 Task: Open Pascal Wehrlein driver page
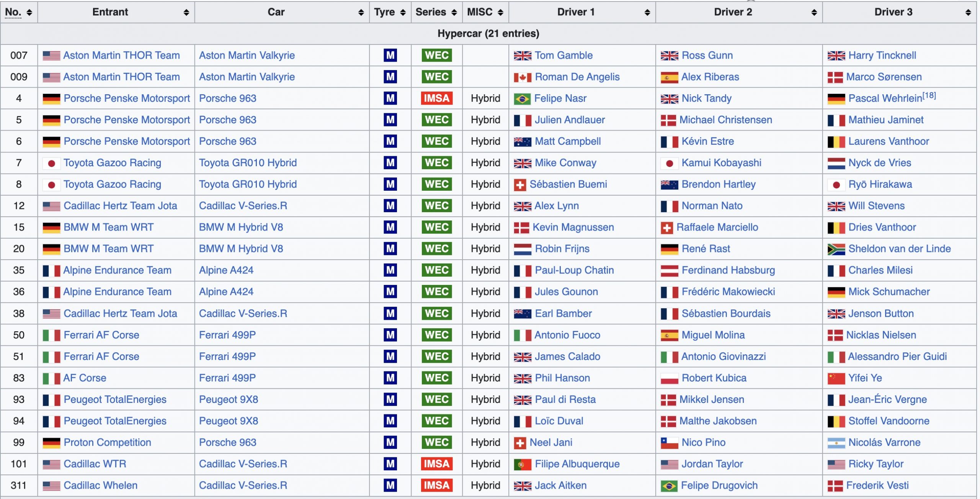tap(885, 98)
